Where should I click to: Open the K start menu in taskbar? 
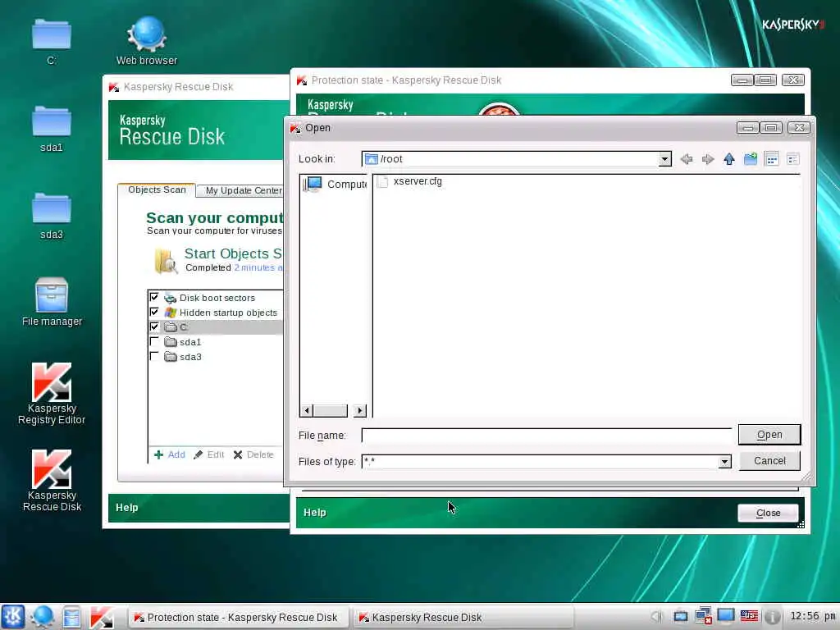pos(13,617)
